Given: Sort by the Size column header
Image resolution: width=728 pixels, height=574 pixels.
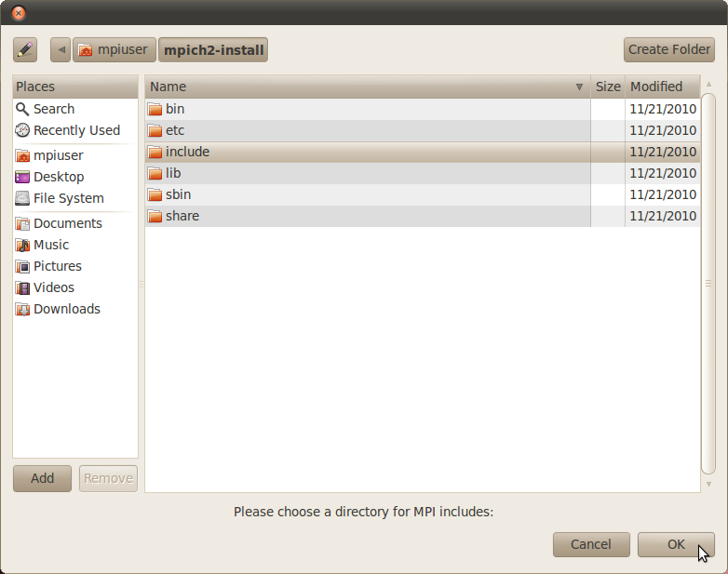Looking at the screenshot, I should point(608,87).
